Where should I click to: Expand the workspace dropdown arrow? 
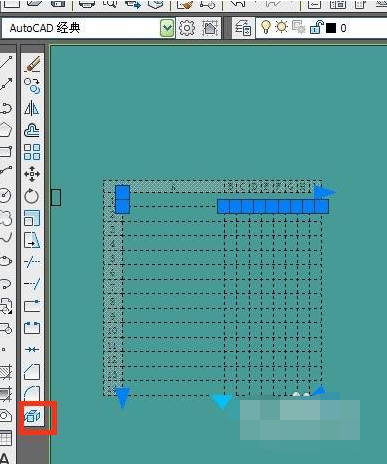pyautogui.click(x=167, y=28)
